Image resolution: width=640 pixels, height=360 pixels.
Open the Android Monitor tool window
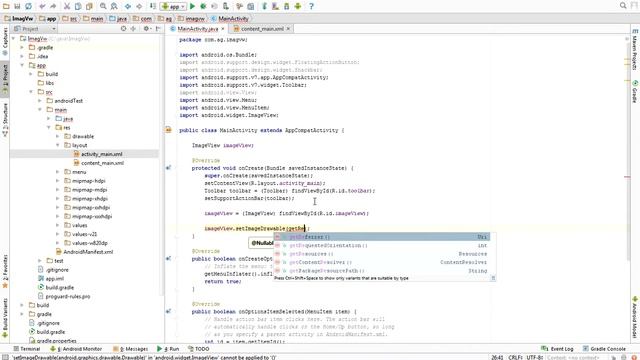(x=76, y=349)
